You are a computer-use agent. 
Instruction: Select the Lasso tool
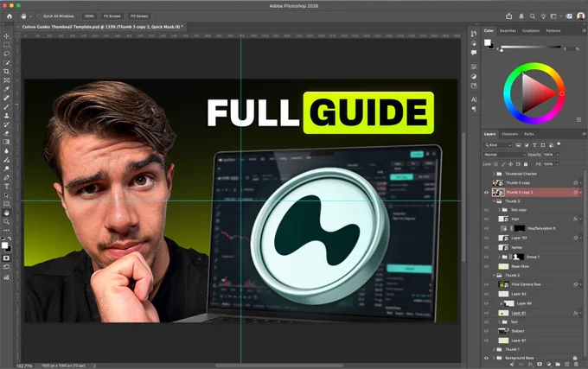[6, 54]
